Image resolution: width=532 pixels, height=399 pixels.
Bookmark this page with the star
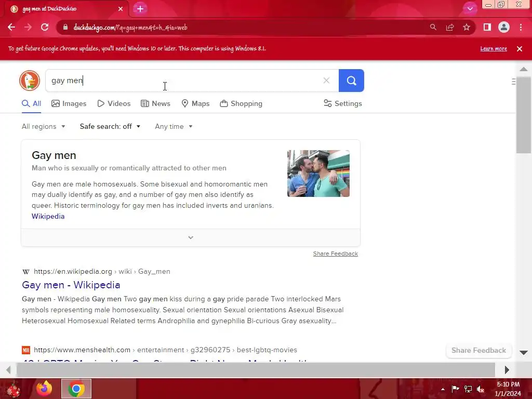pos(467,27)
